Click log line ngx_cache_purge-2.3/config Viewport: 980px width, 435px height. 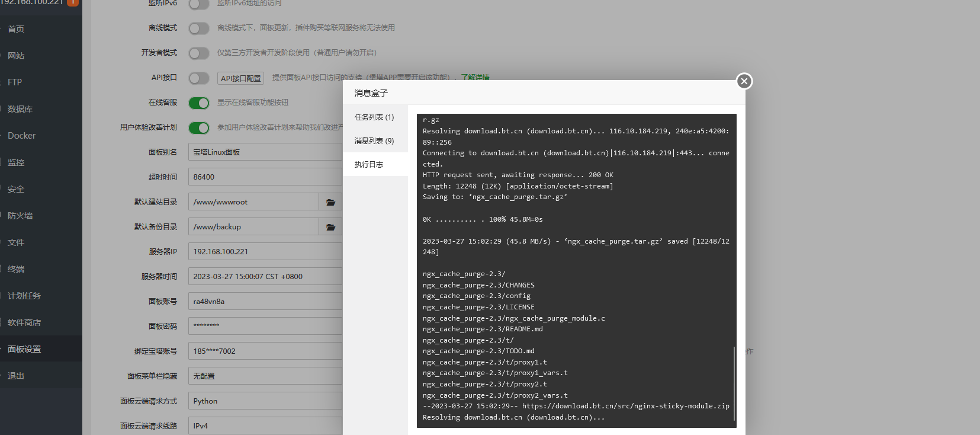pyautogui.click(x=477, y=296)
